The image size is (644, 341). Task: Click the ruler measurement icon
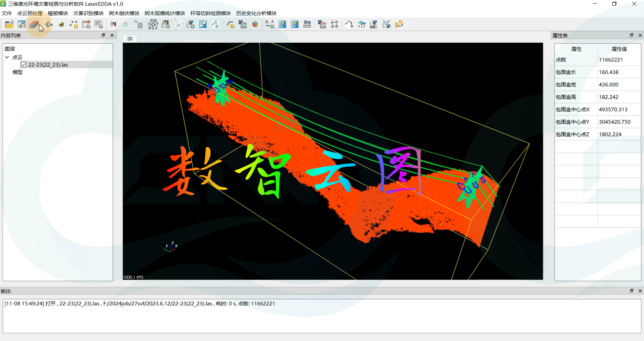click(x=307, y=25)
